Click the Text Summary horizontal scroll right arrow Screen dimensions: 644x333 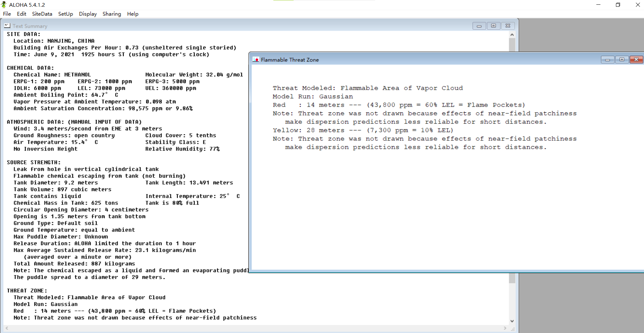tap(505, 328)
